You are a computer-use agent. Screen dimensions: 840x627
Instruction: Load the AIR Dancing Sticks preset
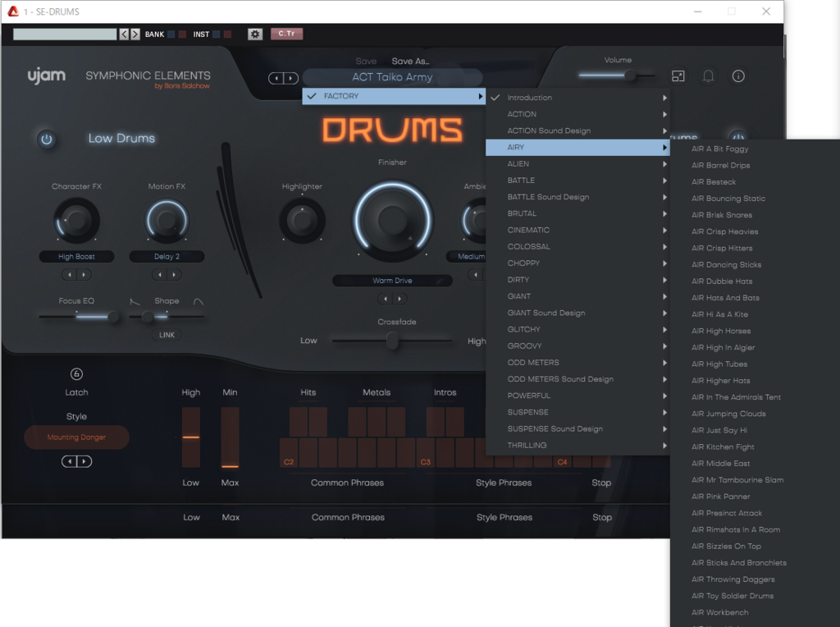click(755, 265)
